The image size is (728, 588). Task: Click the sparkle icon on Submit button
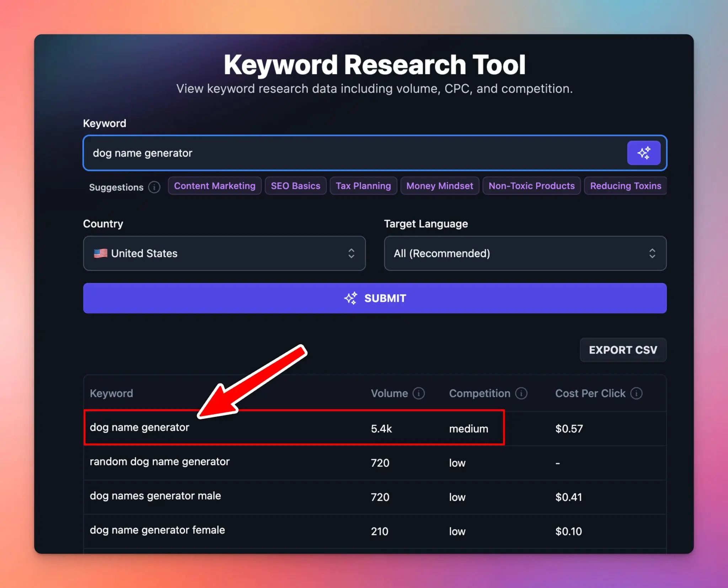click(350, 298)
